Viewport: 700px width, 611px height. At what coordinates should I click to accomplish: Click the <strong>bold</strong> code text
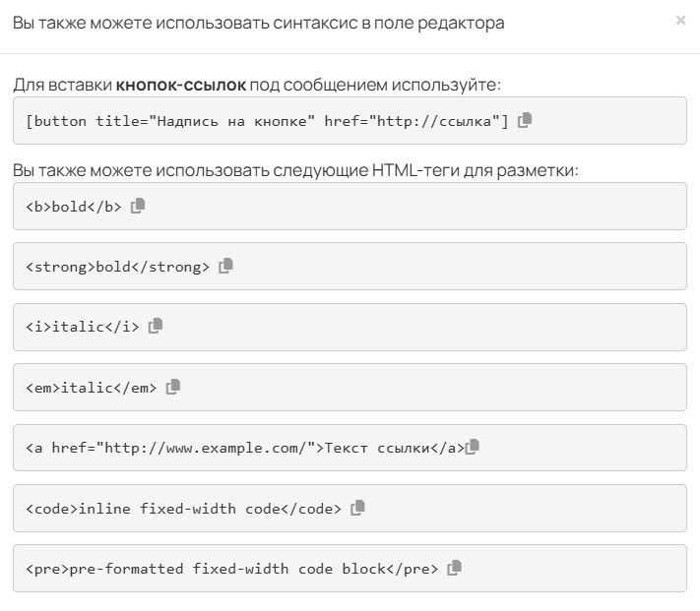(118, 267)
